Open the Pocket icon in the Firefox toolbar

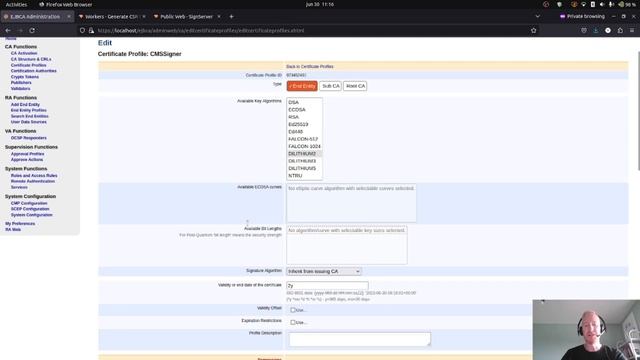pos(584,31)
